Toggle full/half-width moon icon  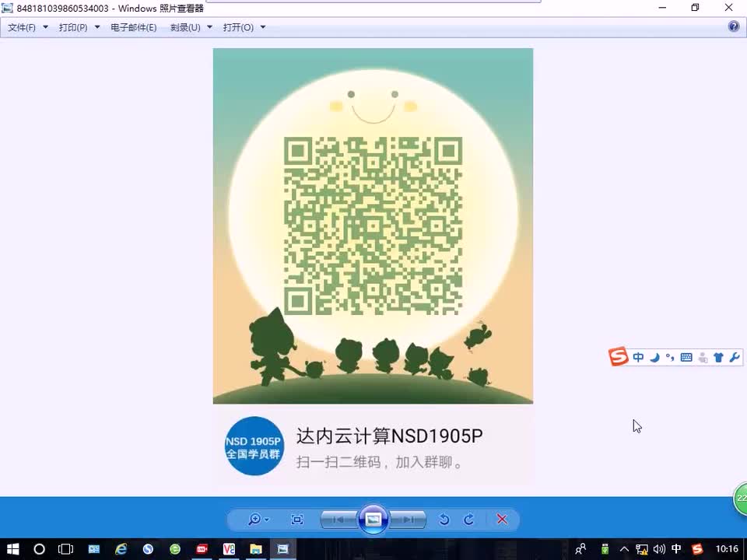(655, 357)
